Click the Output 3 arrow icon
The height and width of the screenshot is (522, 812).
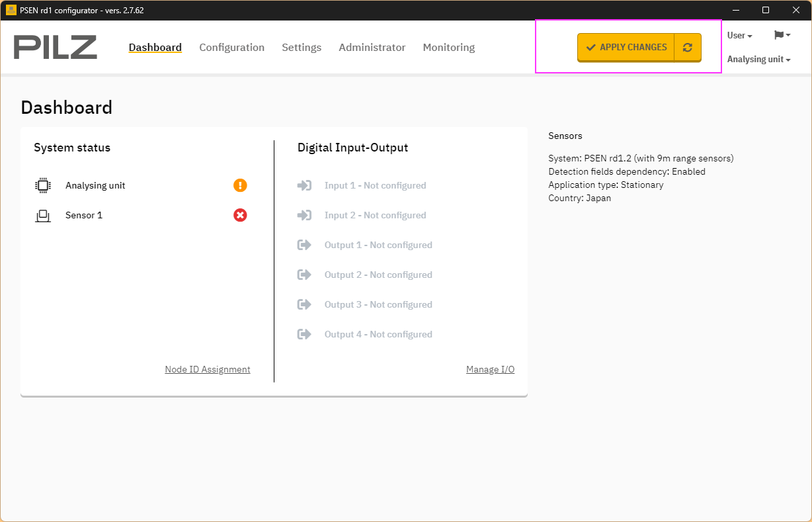tap(304, 304)
